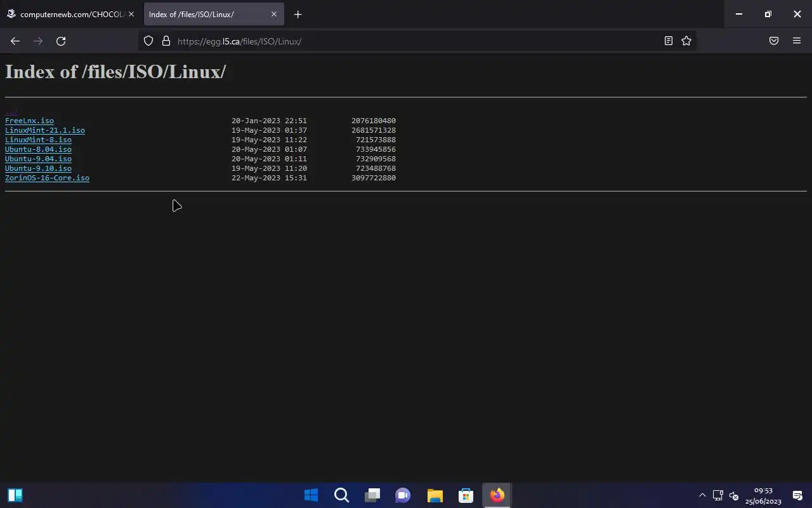
Task: Open the Widgets panel on the taskbar
Action: point(15,495)
